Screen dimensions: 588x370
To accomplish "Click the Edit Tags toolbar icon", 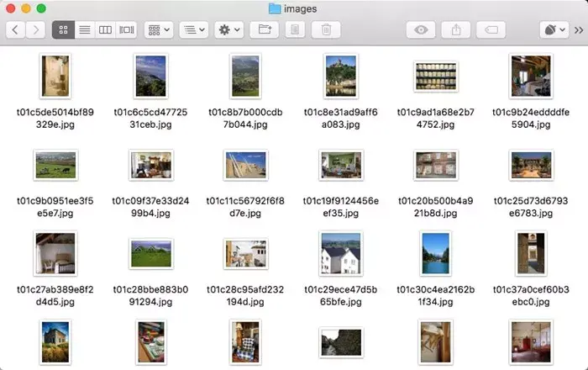I will tap(491, 29).
